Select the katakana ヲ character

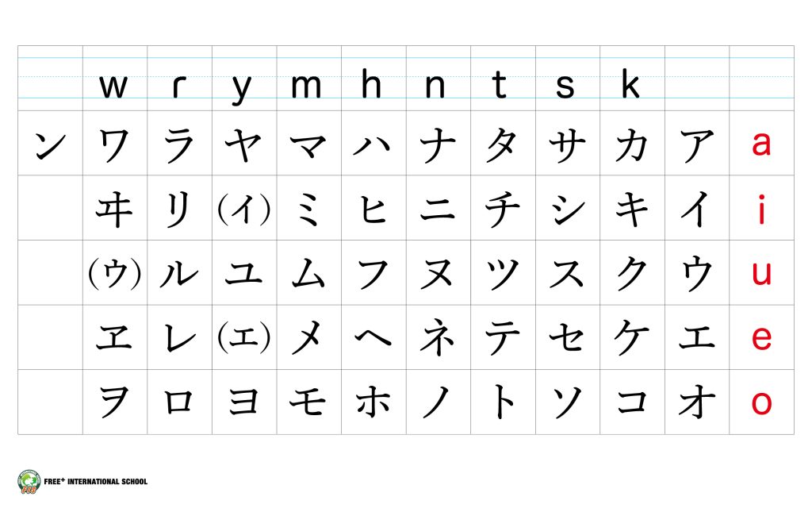114,403
